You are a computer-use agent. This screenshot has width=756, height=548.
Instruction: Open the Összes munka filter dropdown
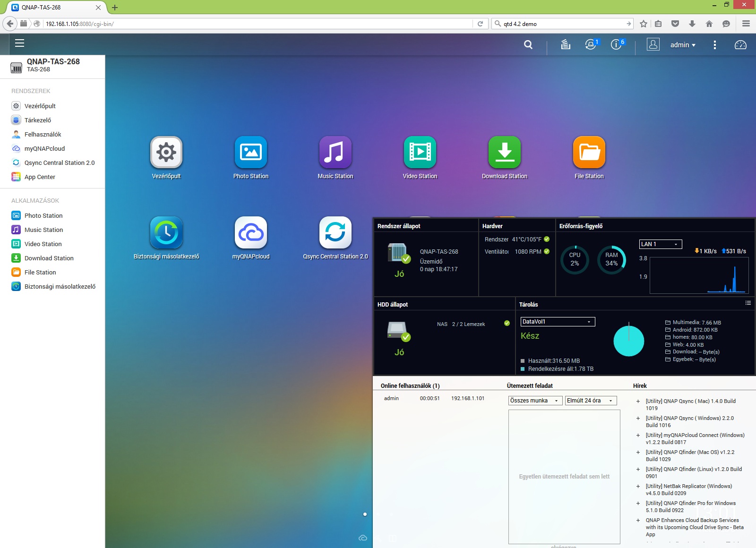coord(536,401)
